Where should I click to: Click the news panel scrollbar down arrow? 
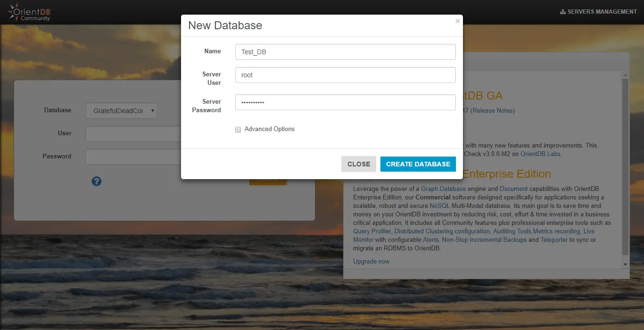[625, 264]
